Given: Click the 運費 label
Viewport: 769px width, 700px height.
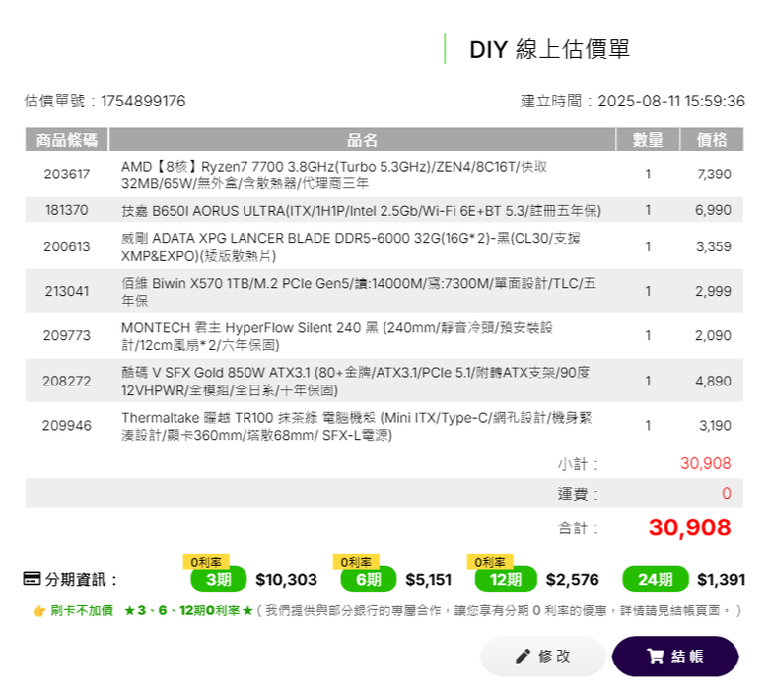Looking at the screenshot, I should pyautogui.click(x=577, y=494).
